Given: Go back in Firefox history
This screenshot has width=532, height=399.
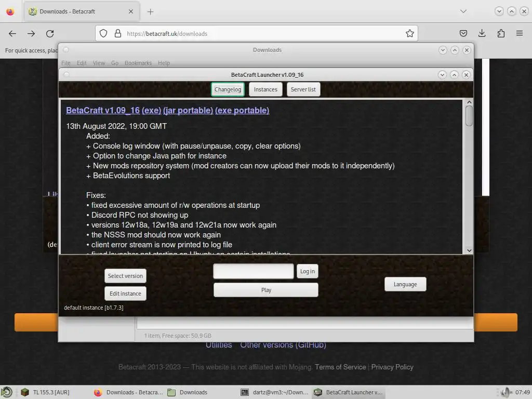Looking at the screenshot, I should tap(12, 34).
